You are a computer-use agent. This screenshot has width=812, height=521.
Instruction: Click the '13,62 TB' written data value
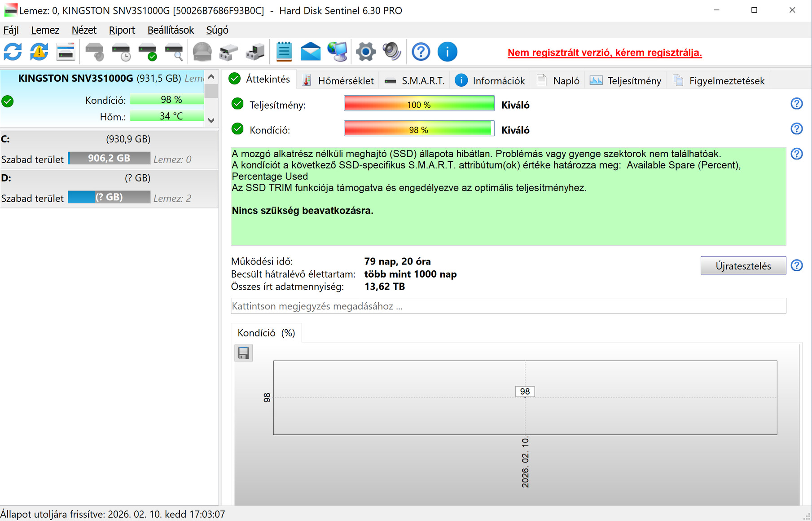pos(385,287)
